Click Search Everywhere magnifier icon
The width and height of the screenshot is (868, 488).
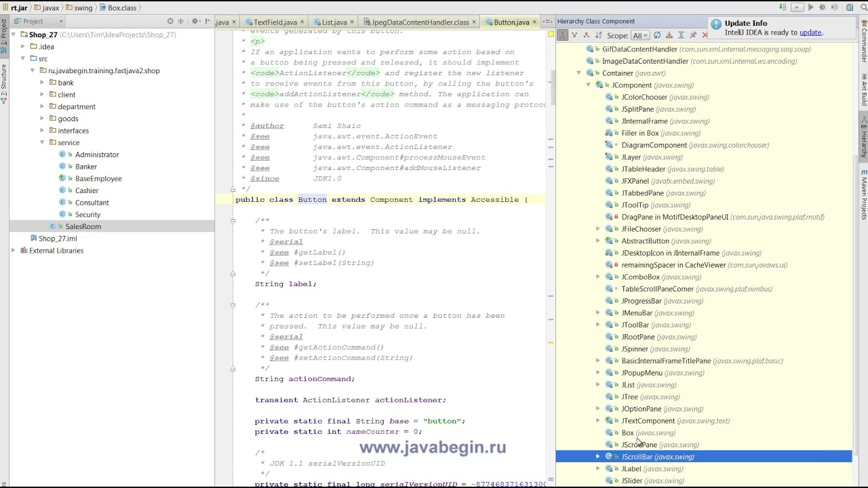click(863, 7)
